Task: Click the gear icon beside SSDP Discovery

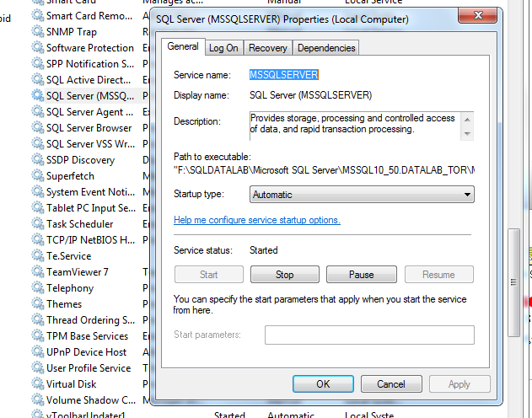Action: pyautogui.click(x=38, y=159)
